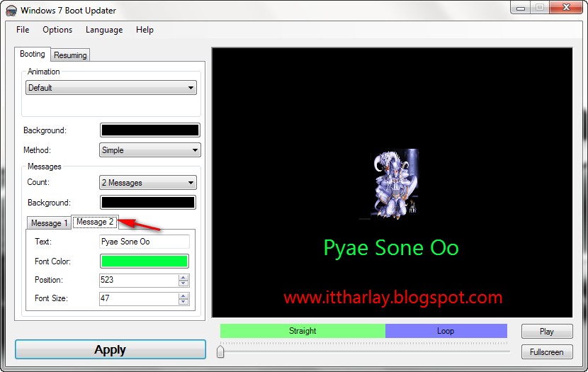Viewport: 588px width, 372px height.
Task: Switch to the Resuming tab
Action: coord(70,55)
